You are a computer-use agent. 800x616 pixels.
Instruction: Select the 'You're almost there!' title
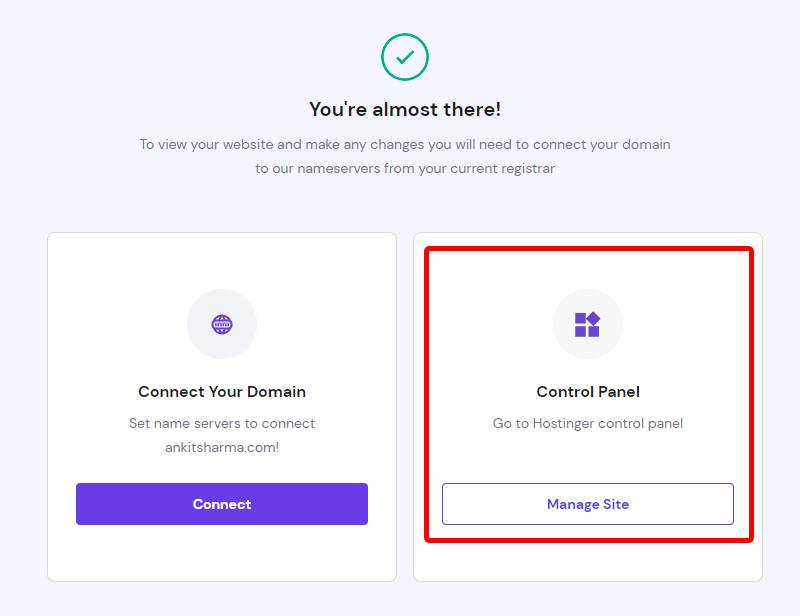405,109
